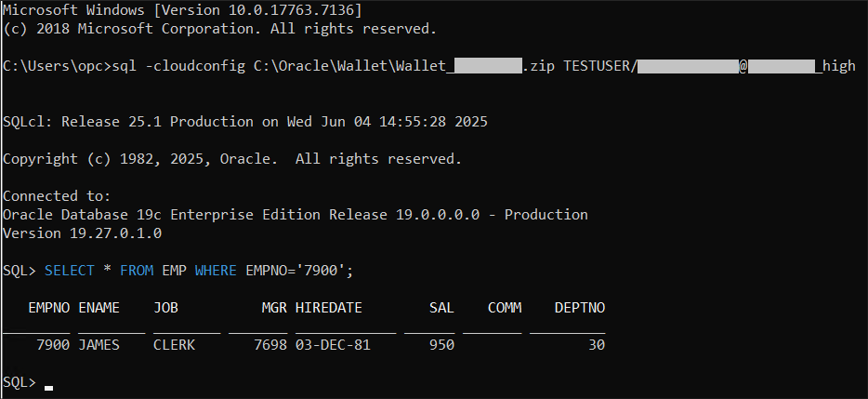
Task: Click the DEPTNO column header
Action: point(580,308)
